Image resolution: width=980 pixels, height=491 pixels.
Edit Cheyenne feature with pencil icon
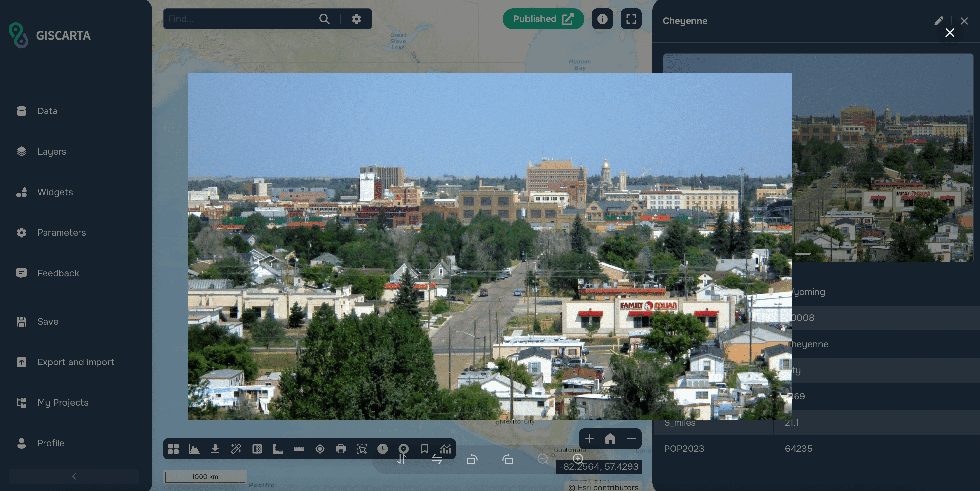point(938,21)
